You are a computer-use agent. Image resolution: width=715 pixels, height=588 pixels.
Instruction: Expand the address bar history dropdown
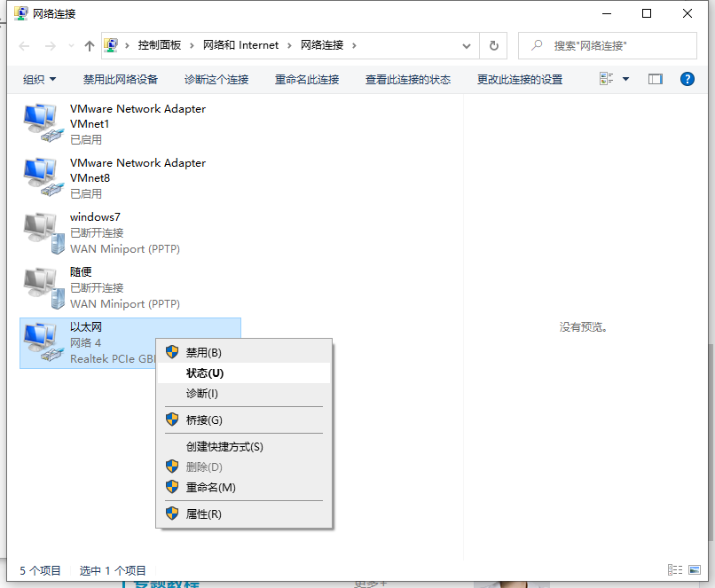(467, 45)
